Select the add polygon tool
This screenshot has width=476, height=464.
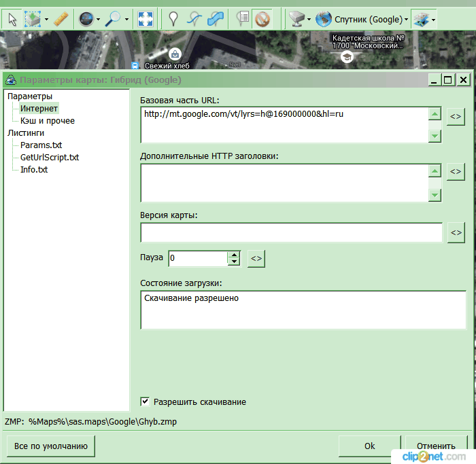[216, 18]
